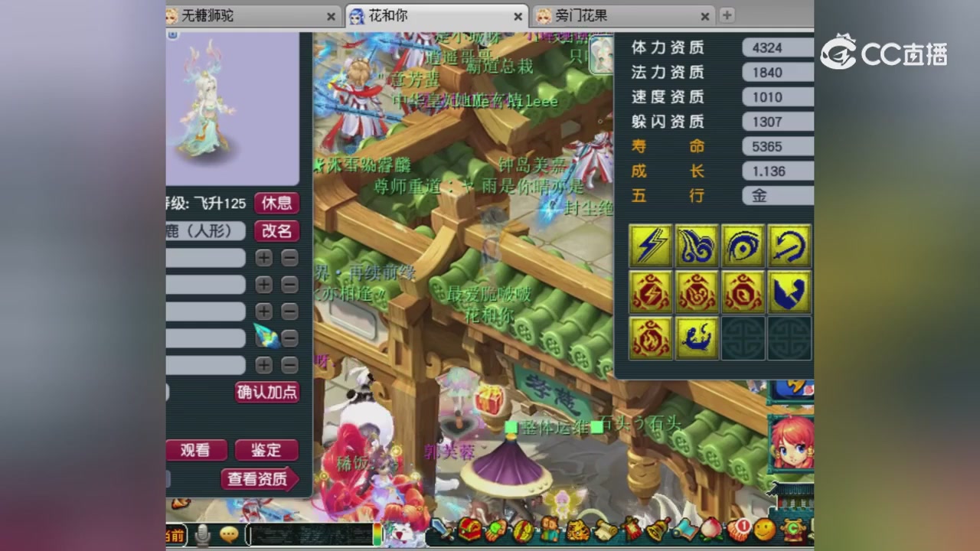Viewport: 980px width, 551px height.
Task: Decrease the first attribute with minus
Action: point(289,258)
